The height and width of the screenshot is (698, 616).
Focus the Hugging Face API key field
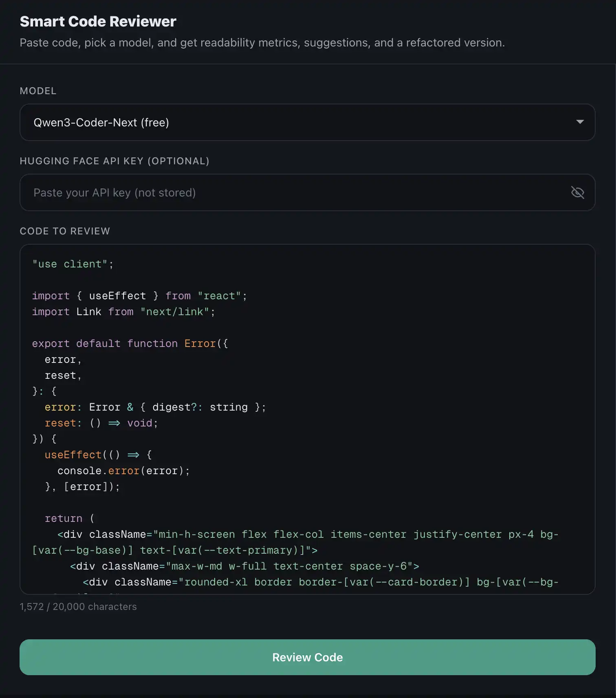tap(308, 192)
